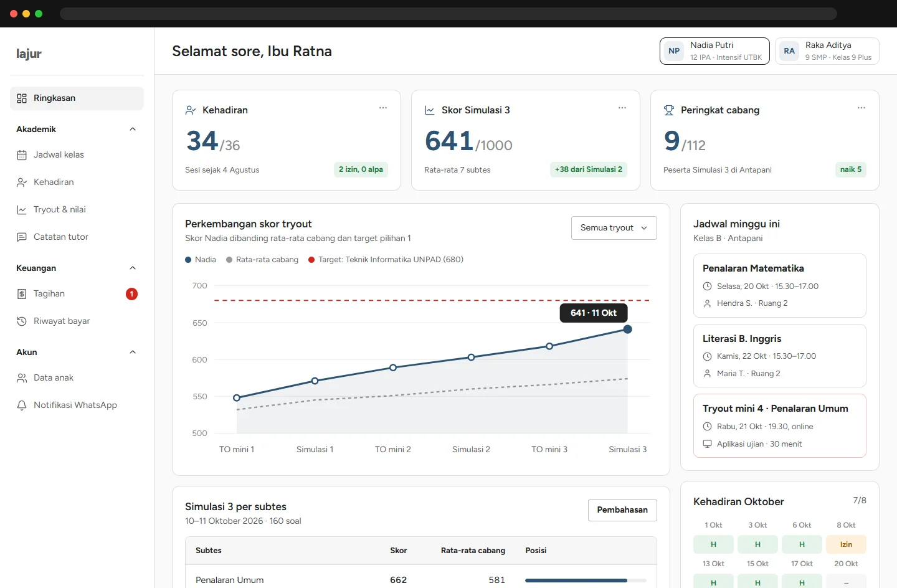Collapse the Akademik sidebar section
Screen dimensions: 897x588
tap(133, 129)
